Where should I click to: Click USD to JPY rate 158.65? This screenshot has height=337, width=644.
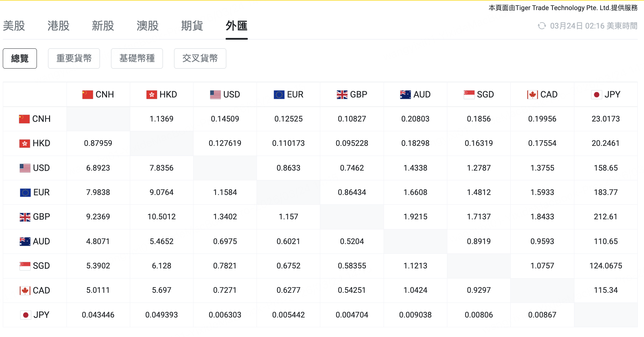click(606, 168)
